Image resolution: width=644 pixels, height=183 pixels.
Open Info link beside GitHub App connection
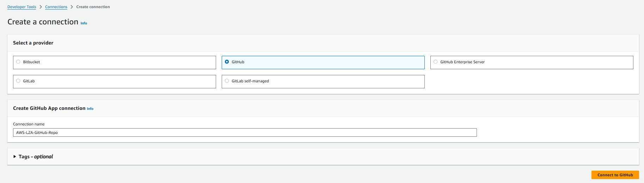[x=90, y=109]
